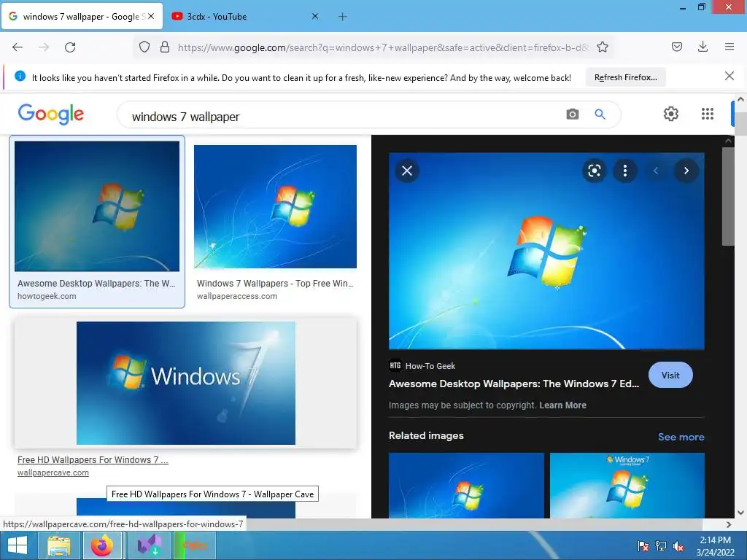This screenshot has width=747, height=560.
Task: Click the wallpaperaccess.com source text
Action: pyautogui.click(x=237, y=296)
